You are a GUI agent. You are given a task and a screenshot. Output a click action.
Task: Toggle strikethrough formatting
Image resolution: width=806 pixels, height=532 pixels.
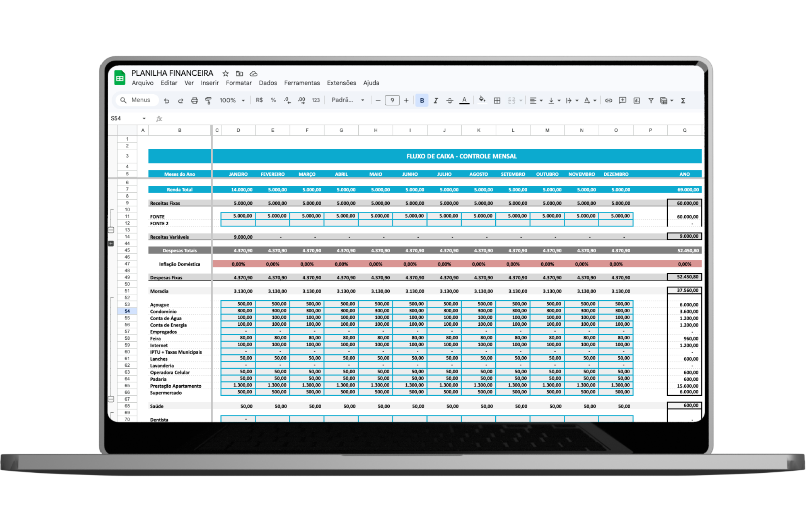pyautogui.click(x=450, y=101)
